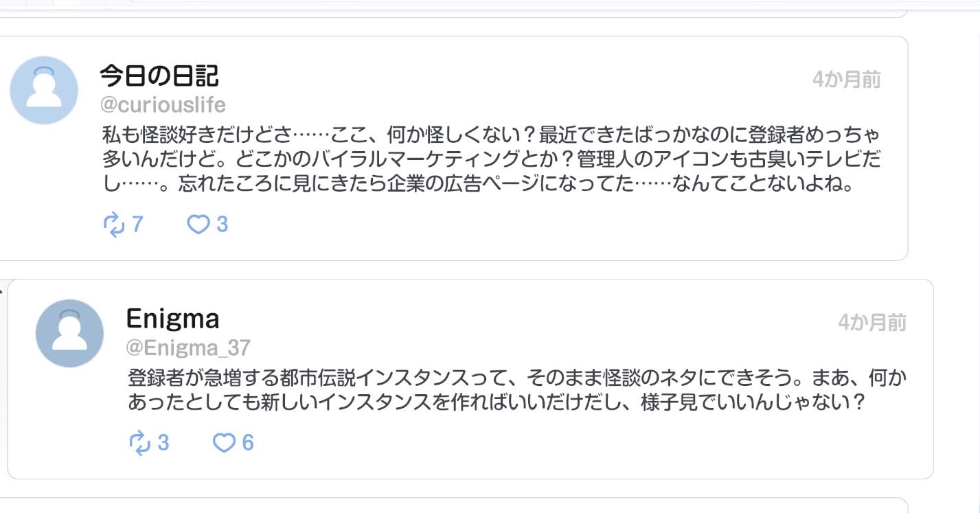Viewport: 980px width, 513px height.
Task: Open the 4か月前 timestamp on @curiouslife's post
Action: 846,80
